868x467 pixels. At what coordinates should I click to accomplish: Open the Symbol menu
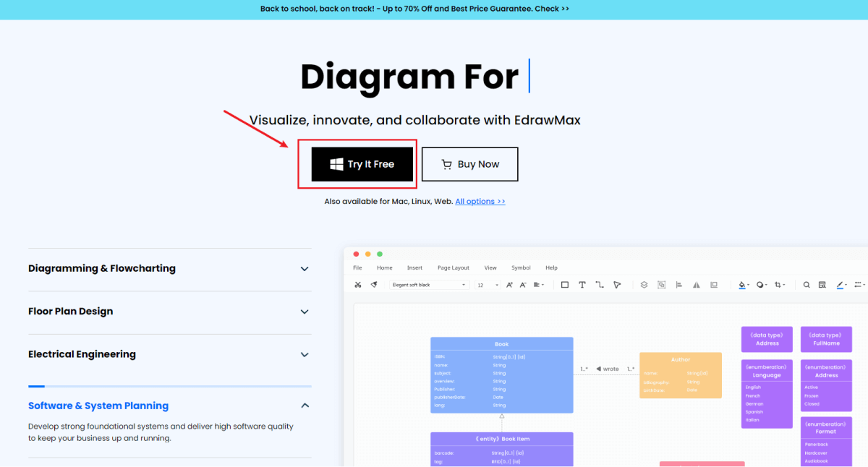[521, 267]
